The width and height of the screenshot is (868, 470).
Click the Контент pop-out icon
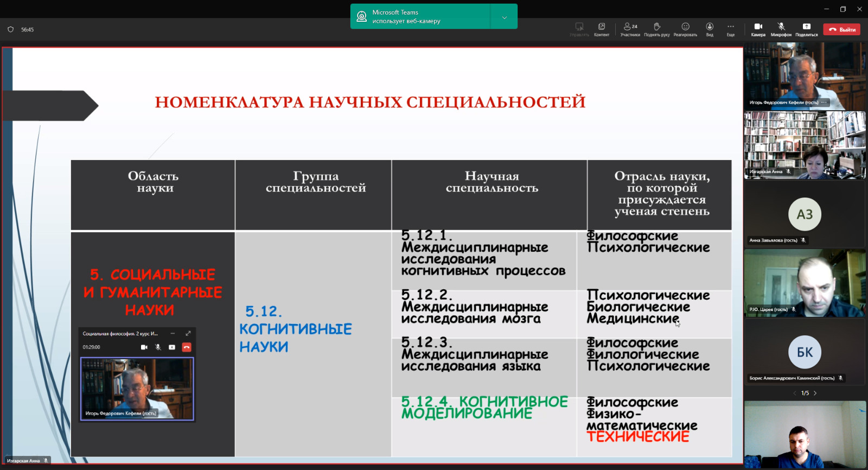(602, 29)
